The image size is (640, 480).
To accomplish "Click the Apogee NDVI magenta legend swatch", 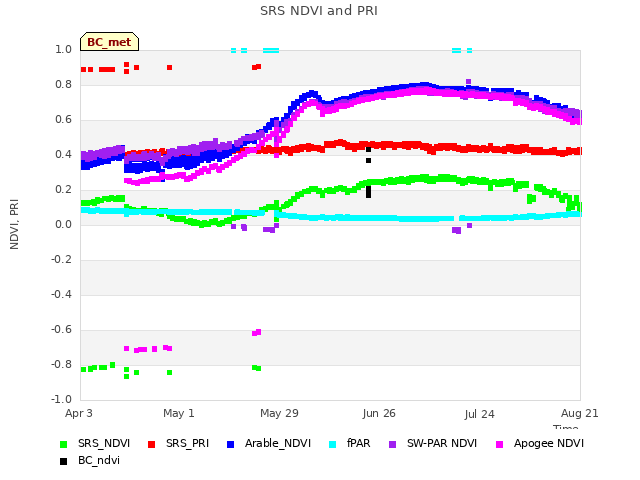I will click(499, 444).
